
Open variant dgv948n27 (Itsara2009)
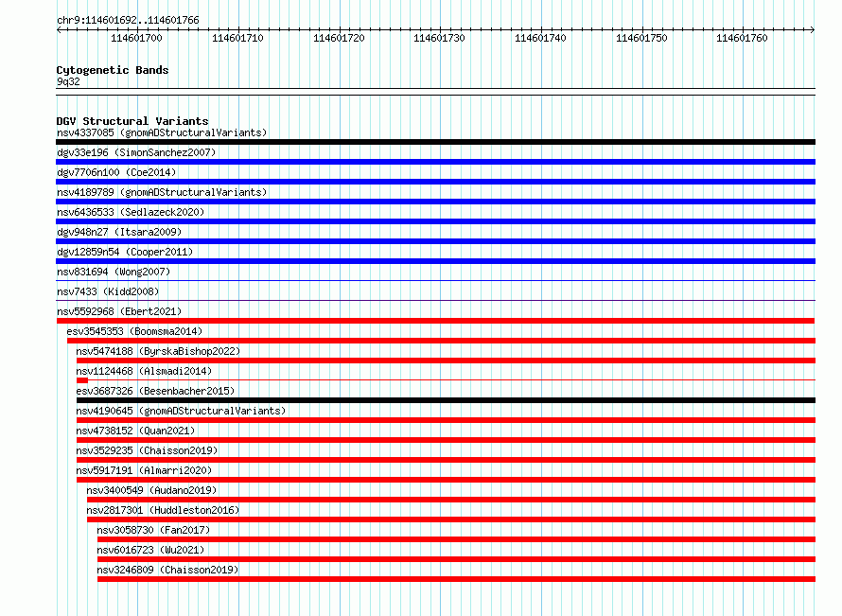point(119,232)
